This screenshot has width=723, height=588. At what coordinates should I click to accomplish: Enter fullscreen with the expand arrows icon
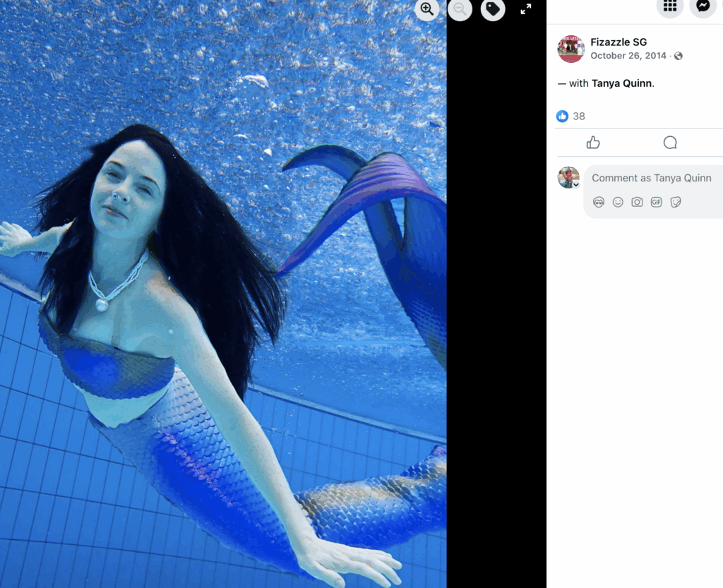525,9
